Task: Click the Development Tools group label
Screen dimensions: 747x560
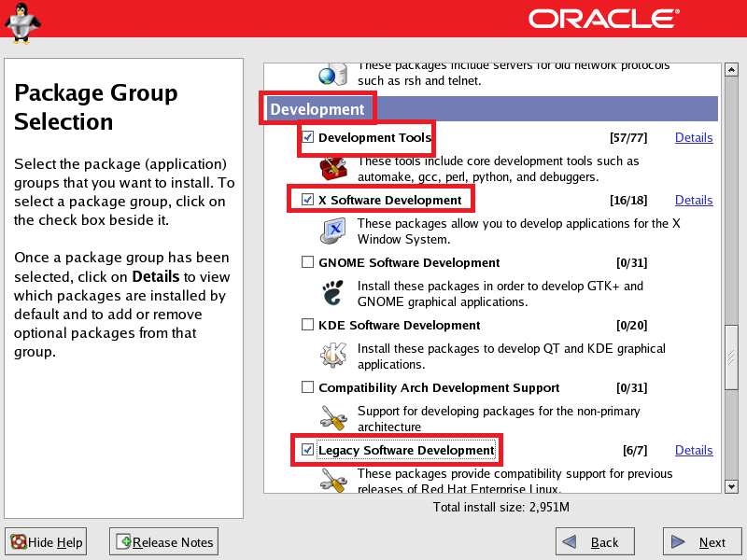Action: pyautogui.click(x=375, y=137)
